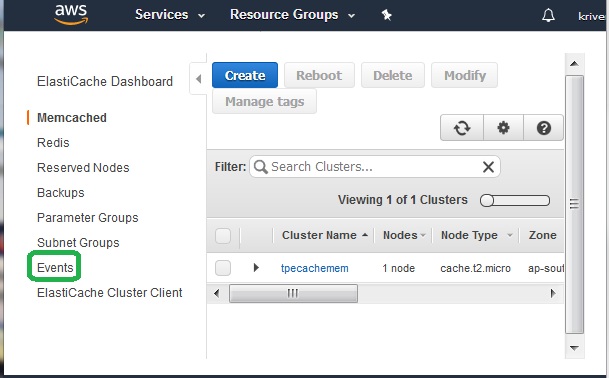This screenshot has width=610, height=378.
Task: Click into the Search Clusters filter field
Action: tap(375, 167)
